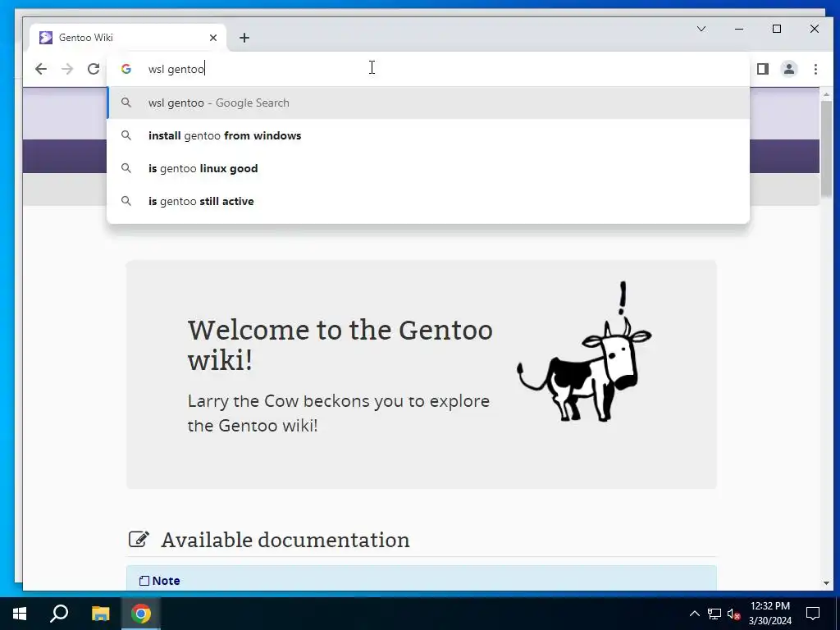Select the Gentoo Wiki tab

coord(129,38)
